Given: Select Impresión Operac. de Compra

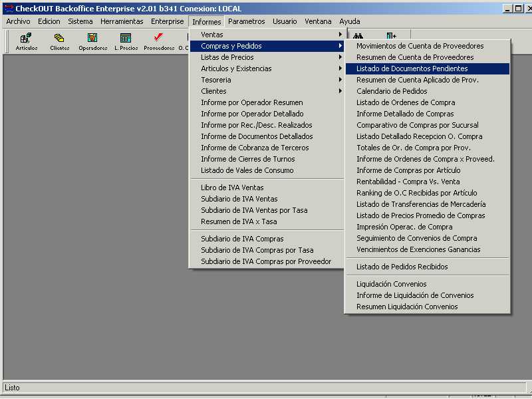Looking at the screenshot, I should point(427,227).
